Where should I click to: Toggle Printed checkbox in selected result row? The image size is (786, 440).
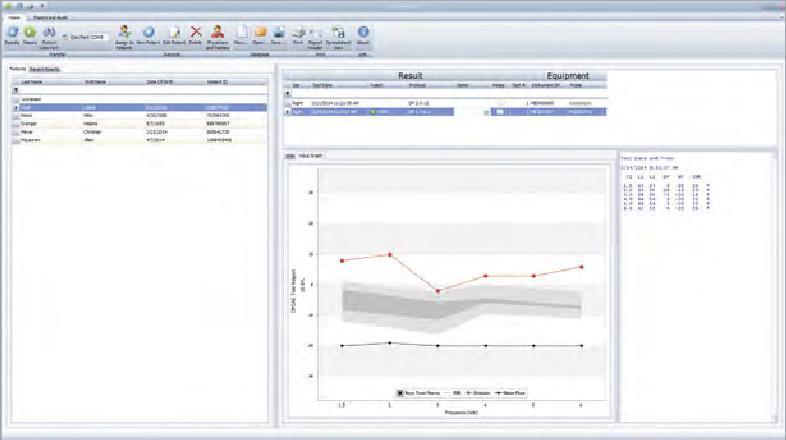[499, 112]
